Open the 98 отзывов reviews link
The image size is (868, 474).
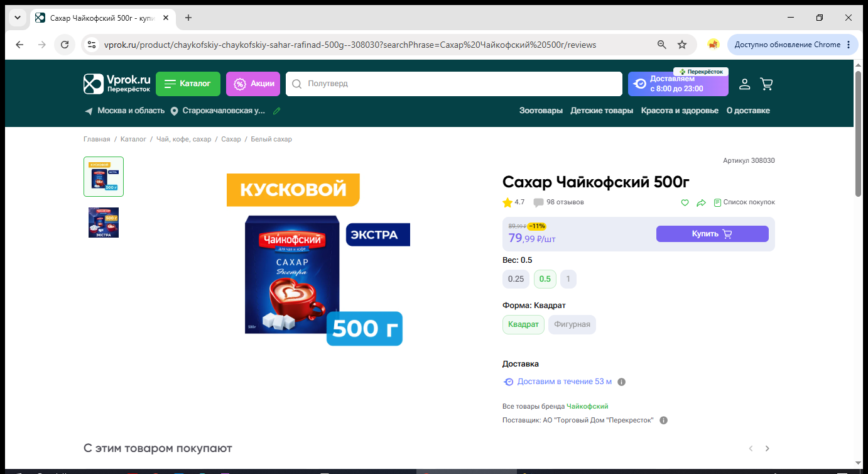[x=558, y=202]
